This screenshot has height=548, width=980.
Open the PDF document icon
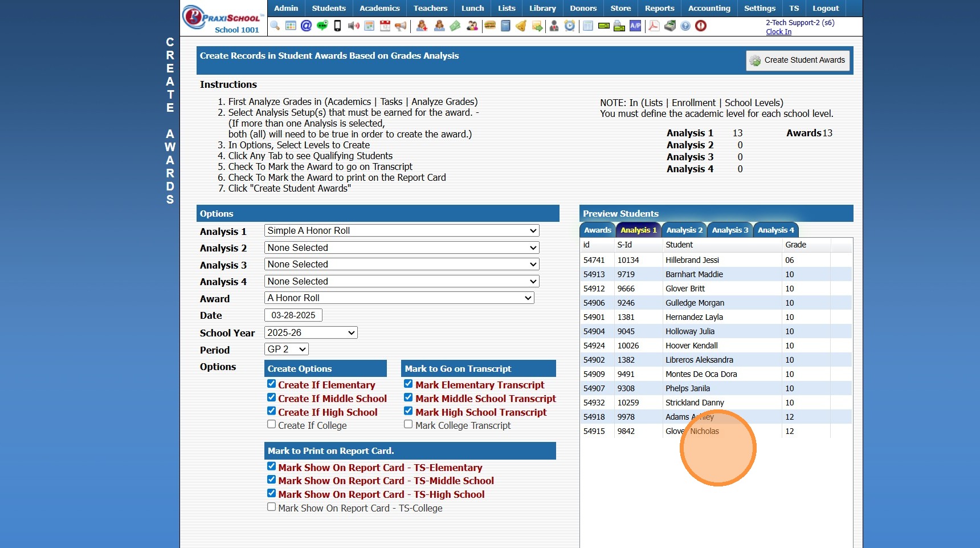pos(654,26)
